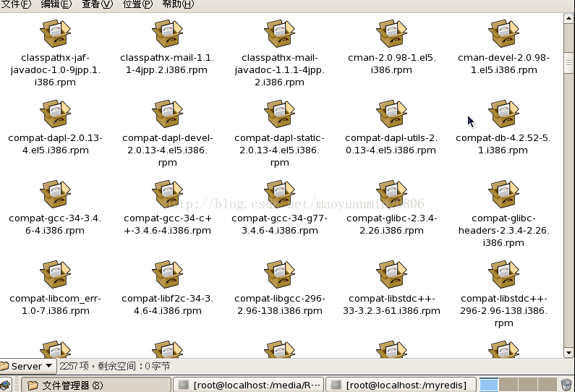Select compat-libgcc-296-2.96-138.i386.rpm package icon

pos(279,274)
